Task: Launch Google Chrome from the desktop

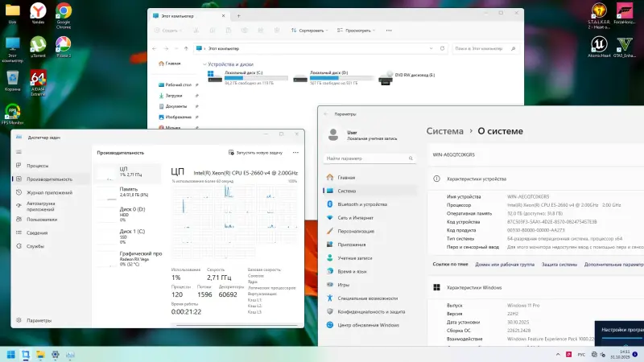Action: coord(64,14)
